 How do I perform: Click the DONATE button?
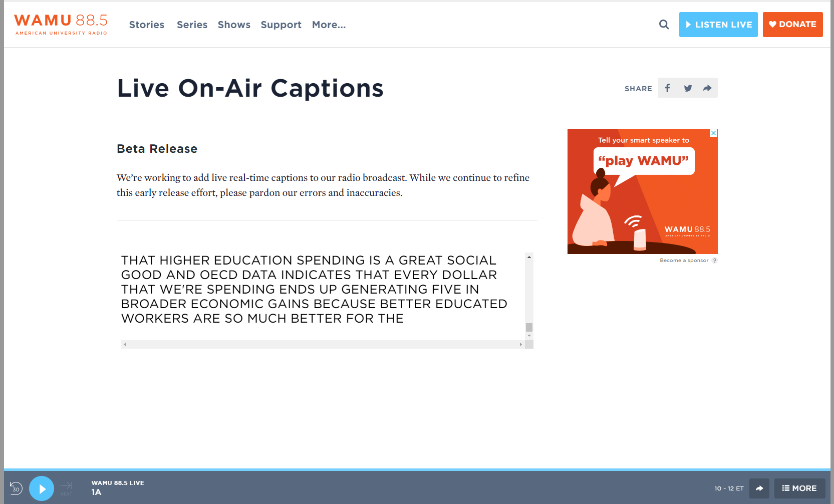[x=792, y=25]
